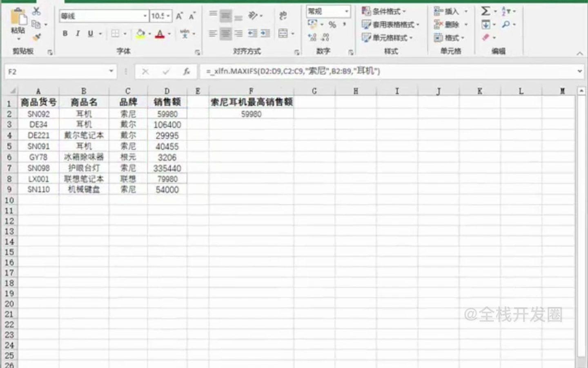Expand the Name Box dropdown arrow

[111, 72]
